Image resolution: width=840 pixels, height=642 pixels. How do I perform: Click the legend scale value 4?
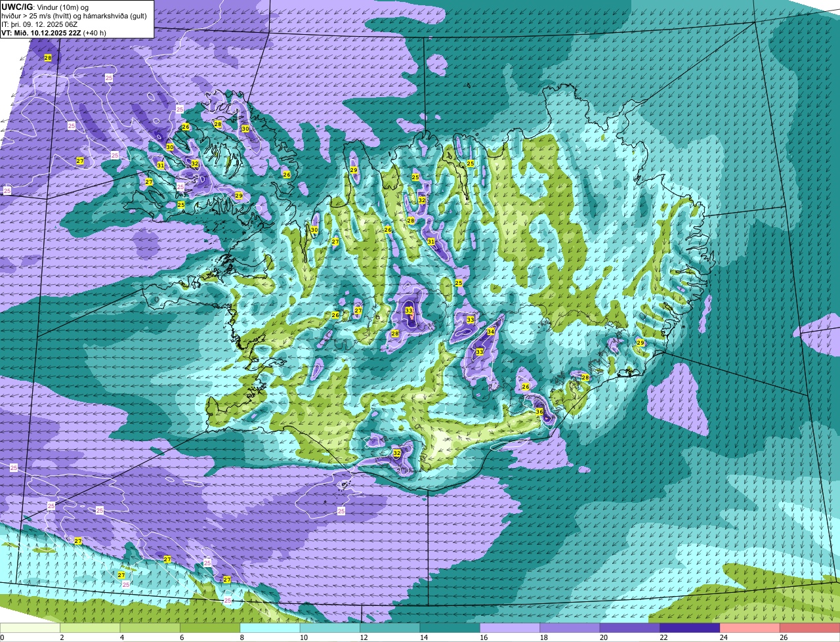coord(121,637)
